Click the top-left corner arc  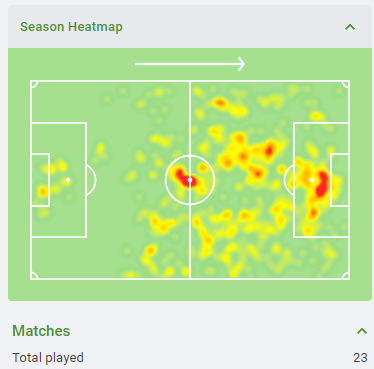(x=34, y=84)
